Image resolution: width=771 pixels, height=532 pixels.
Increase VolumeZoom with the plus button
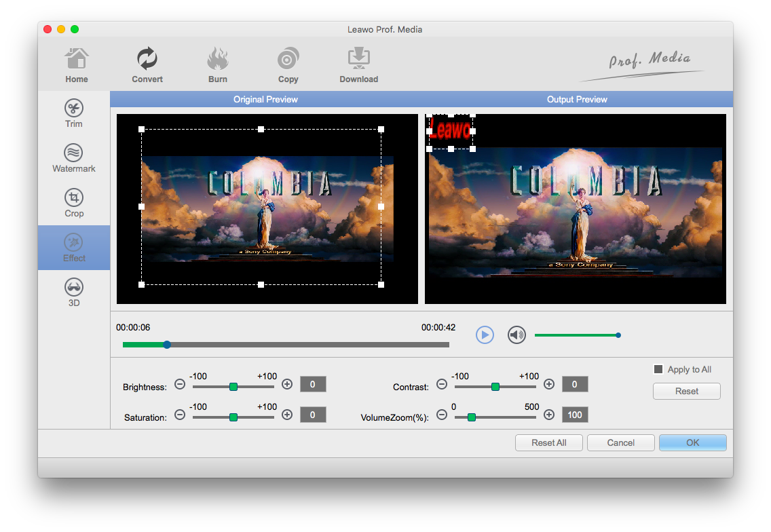pos(549,415)
